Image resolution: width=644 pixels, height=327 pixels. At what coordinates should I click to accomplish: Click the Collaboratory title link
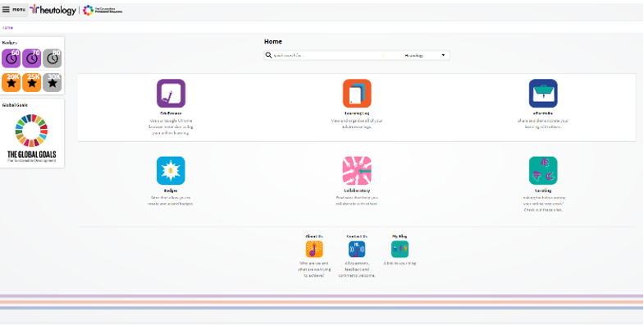coord(357,191)
